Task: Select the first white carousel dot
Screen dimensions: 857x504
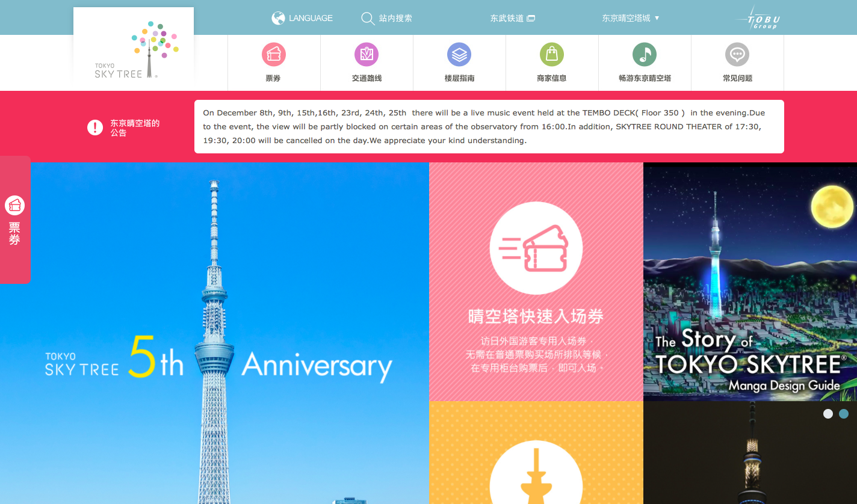Action: (x=828, y=414)
